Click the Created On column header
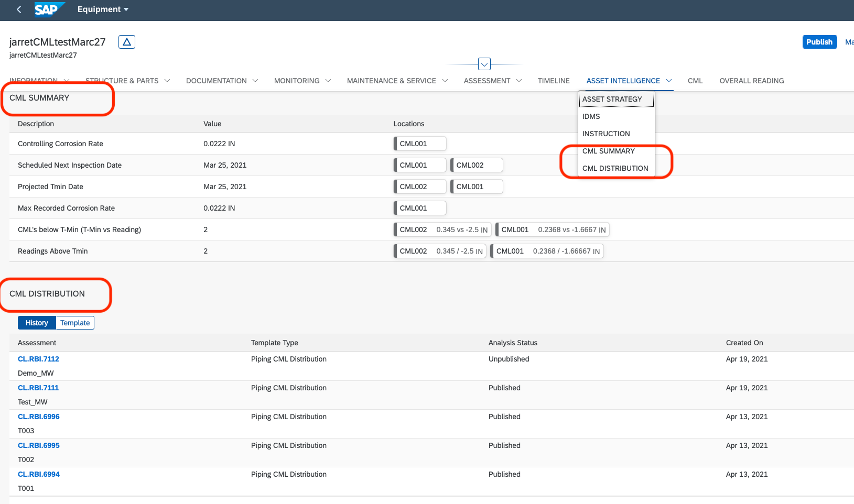Screen dimensions: 854x504 click(x=744, y=343)
